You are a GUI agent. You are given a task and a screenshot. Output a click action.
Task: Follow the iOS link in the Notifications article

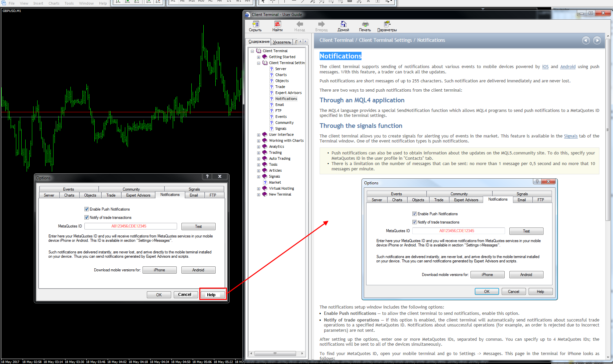tap(545, 67)
